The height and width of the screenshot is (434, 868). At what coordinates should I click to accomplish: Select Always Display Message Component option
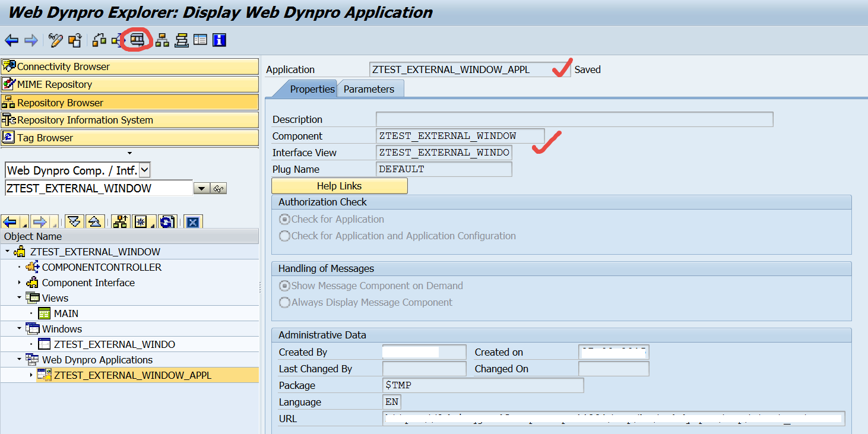click(x=286, y=303)
